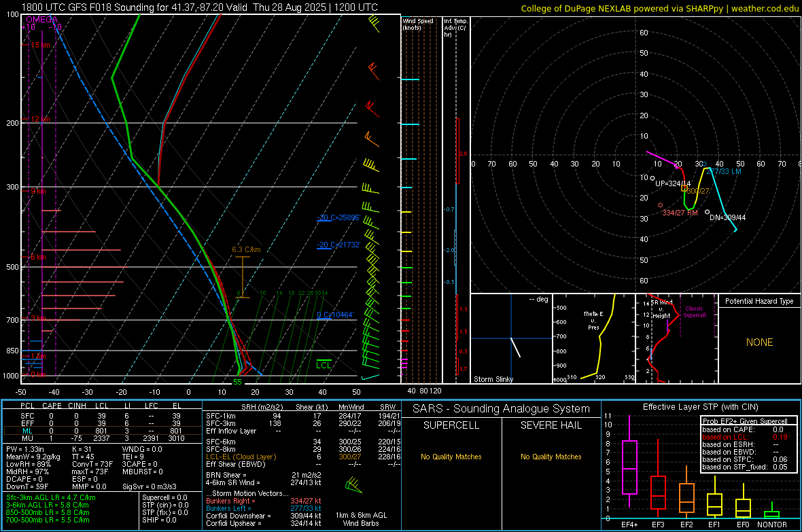Click the Inf. Temp. Adv. panel header
Viewport: 802px width, 532px height.
point(455,28)
